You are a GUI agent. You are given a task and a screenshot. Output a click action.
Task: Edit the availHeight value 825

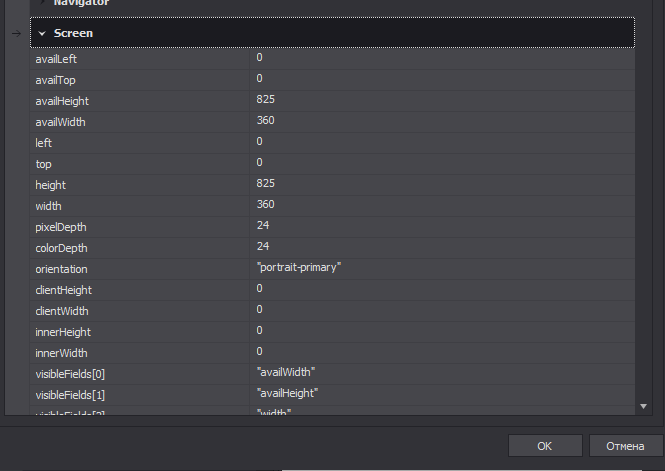click(265, 99)
